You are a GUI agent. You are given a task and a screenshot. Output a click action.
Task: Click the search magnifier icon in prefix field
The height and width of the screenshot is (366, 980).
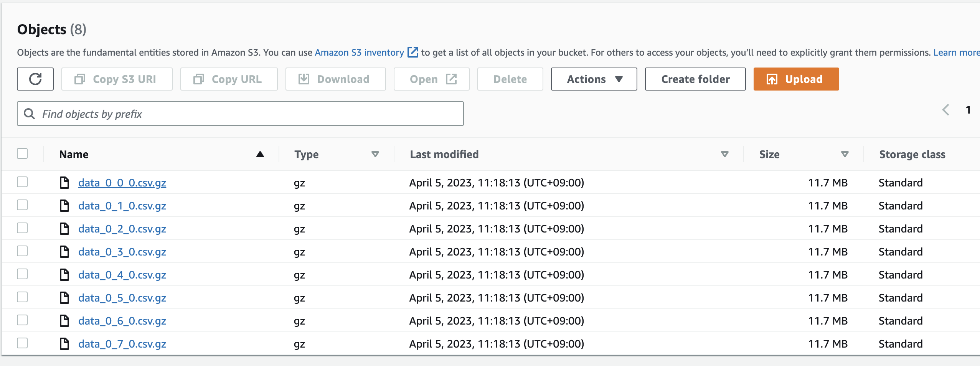30,114
